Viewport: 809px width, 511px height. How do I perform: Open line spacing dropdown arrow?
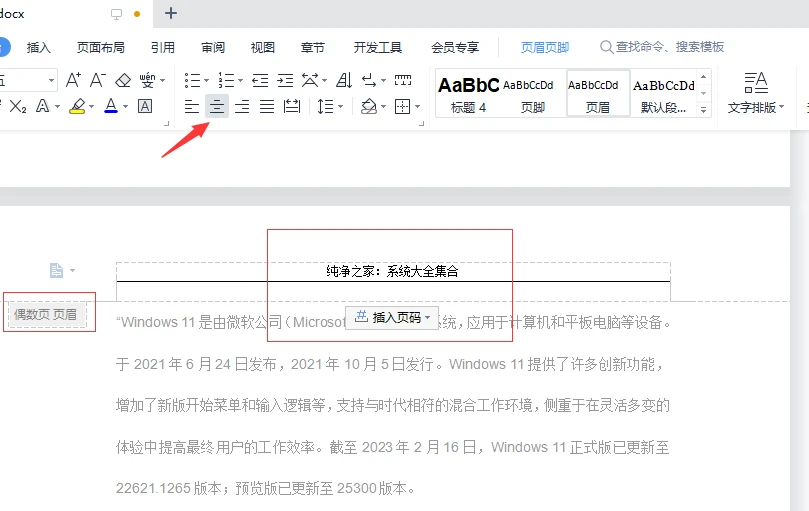341,107
